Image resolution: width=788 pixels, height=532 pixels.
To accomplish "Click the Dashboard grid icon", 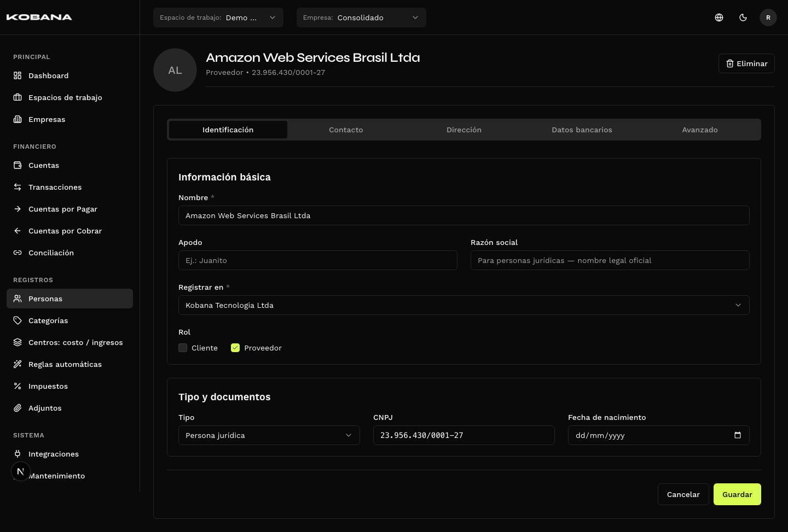I will click(18, 75).
